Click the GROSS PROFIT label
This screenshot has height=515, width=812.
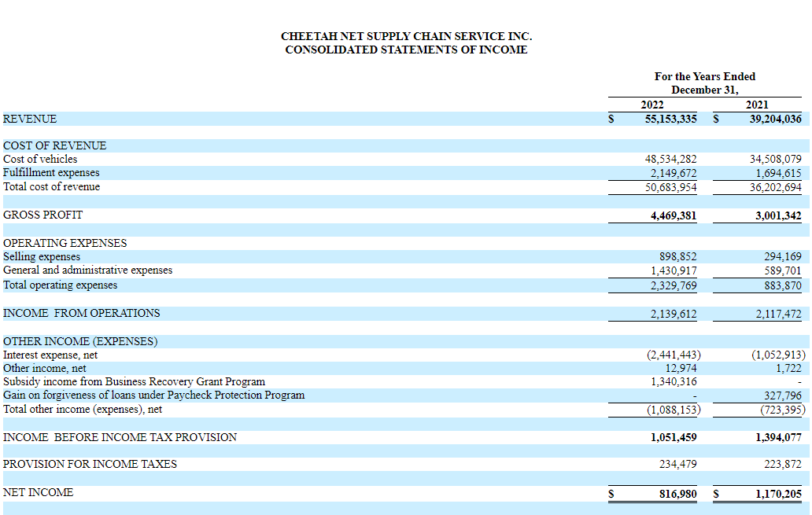point(42,215)
